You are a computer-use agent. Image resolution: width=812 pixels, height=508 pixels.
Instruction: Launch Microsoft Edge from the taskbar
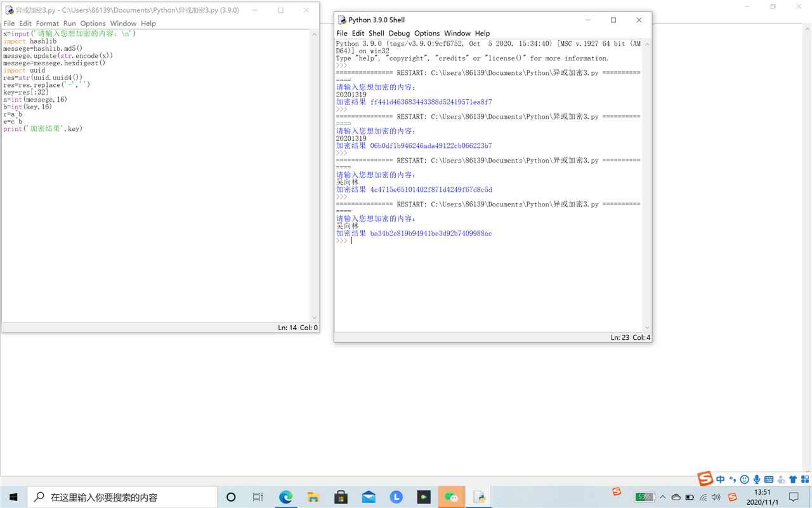285,497
